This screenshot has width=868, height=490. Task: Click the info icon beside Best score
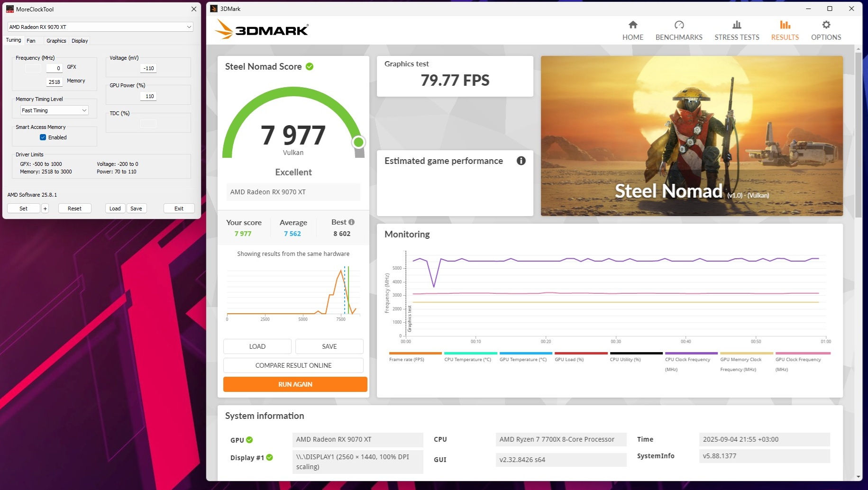351,222
